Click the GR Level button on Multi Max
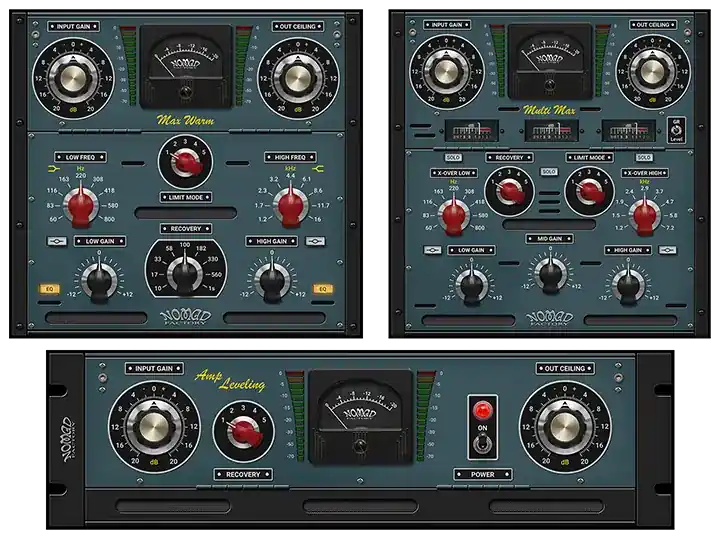The image size is (720, 540). click(676, 130)
